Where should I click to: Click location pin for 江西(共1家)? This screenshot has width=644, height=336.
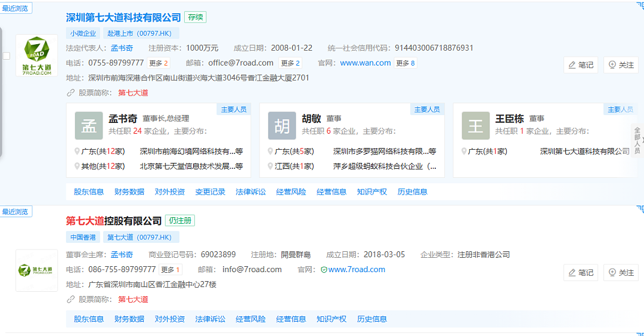click(270, 166)
